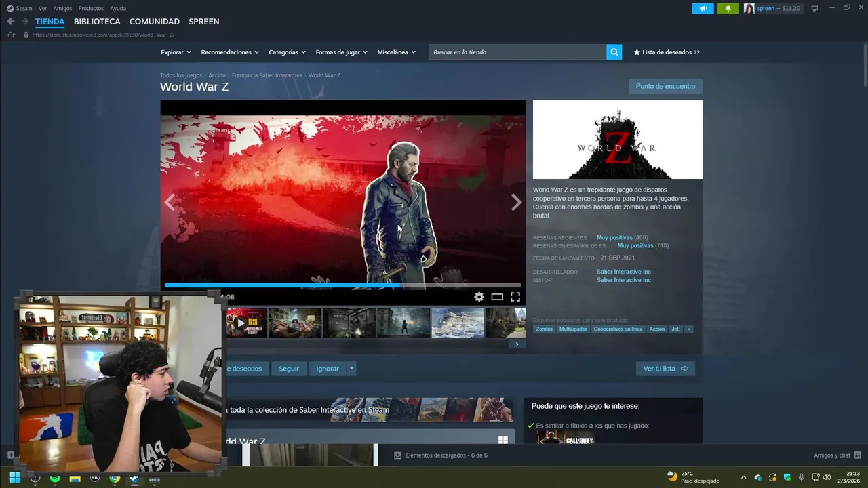The image size is (868, 488).
Task: Click Franquicia Saber Interactive breadcrumb
Action: coord(267,75)
